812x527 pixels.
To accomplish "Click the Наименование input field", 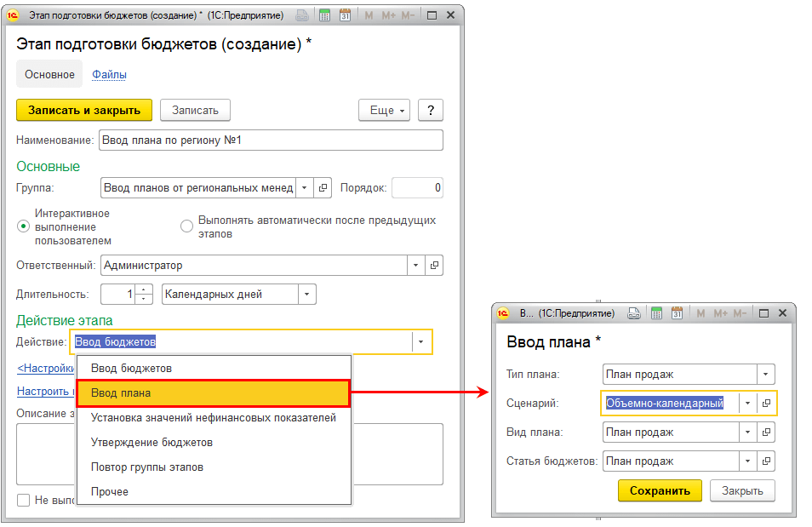I will 271,140.
